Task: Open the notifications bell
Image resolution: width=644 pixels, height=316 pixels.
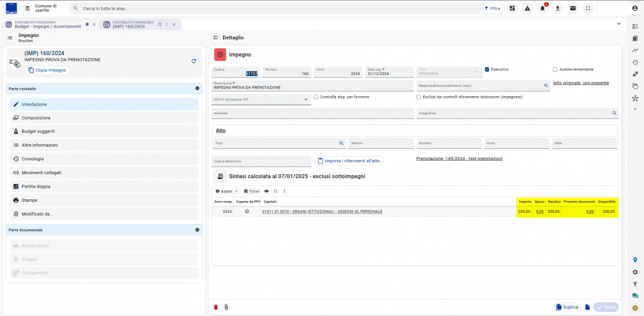Action: tap(543, 8)
